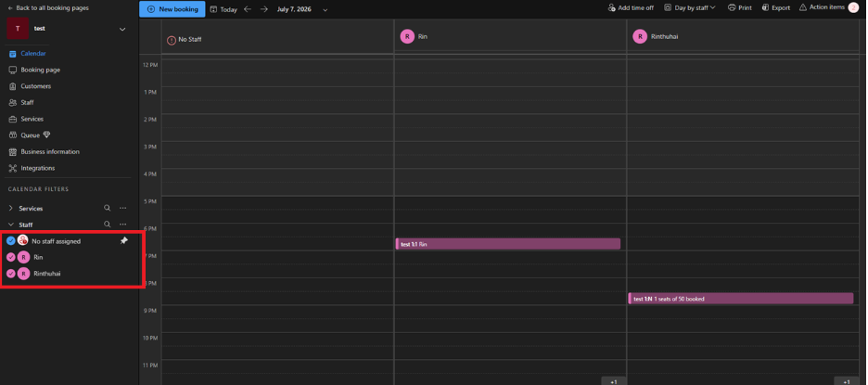The height and width of the screenshot is (385, 868).
Task: Click the Business information icon
Action: coord(13,152)
